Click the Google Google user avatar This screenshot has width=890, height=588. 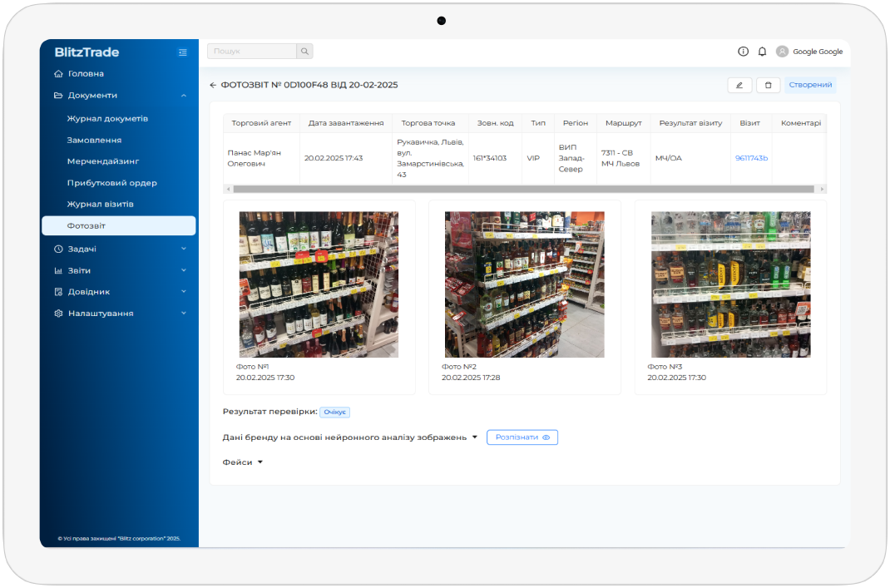click(x=782, y=52)
